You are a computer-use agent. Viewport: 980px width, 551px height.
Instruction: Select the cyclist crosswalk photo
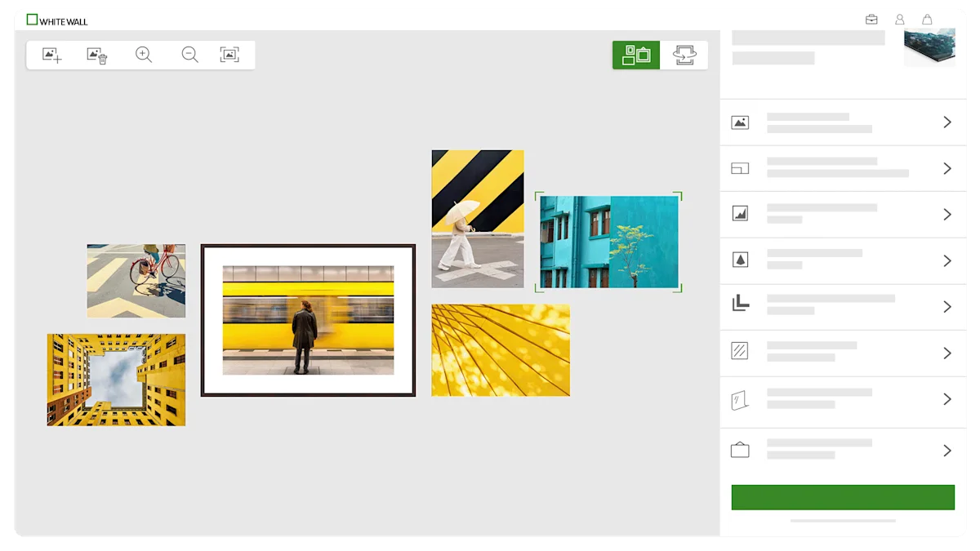(x=136, y=281)
